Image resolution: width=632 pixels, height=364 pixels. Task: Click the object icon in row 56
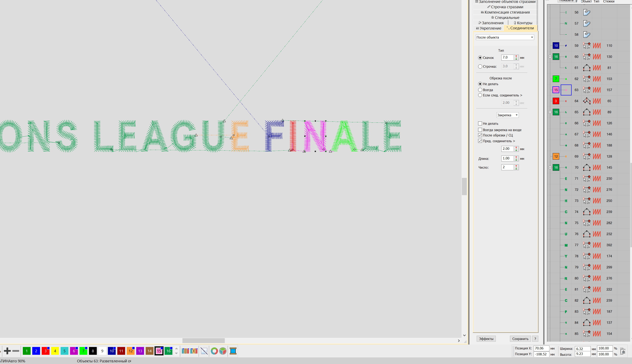(587, 12)
